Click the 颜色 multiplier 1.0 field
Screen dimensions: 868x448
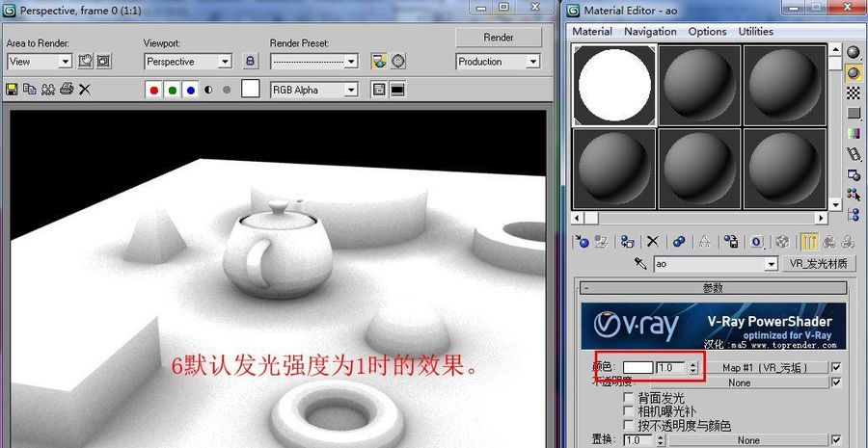pyautogui.click(x=671, y=367)
